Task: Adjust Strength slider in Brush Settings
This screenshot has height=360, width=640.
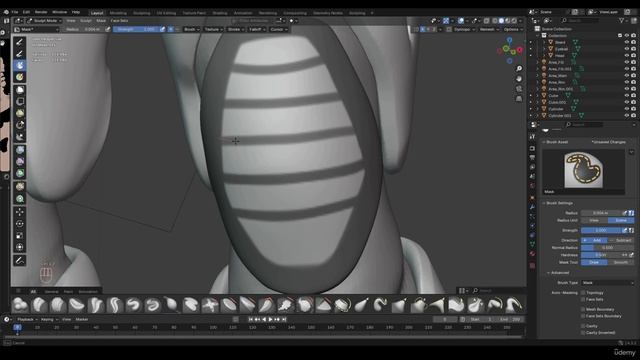Action: [x=602, y=230]
